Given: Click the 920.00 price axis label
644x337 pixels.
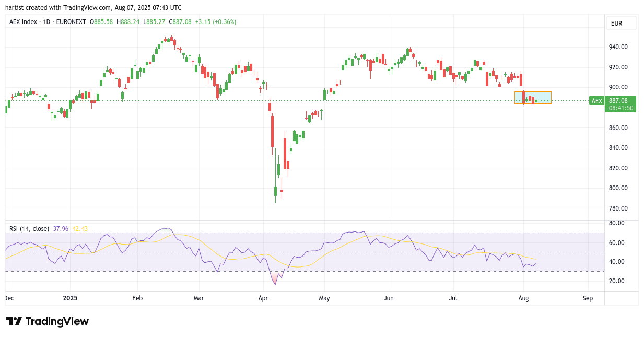Looking at the screenshot, I should pyautogui.click(x=618, y=67).
